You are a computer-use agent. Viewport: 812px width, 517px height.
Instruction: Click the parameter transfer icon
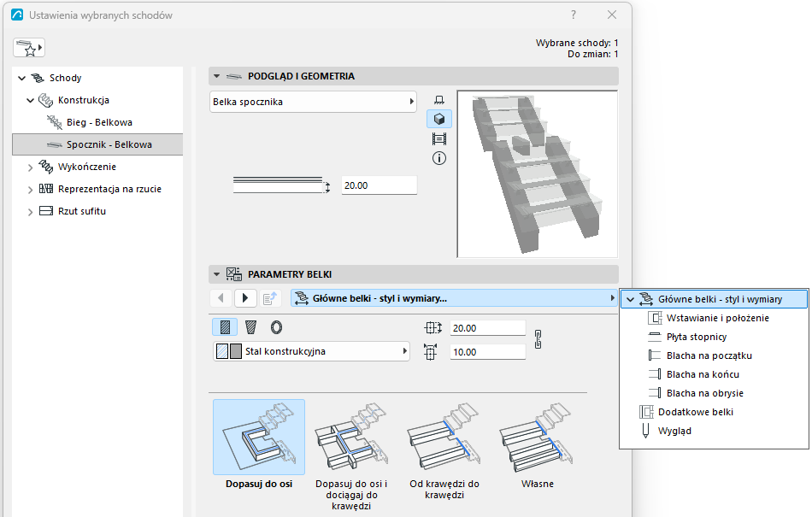click(270, 298)
